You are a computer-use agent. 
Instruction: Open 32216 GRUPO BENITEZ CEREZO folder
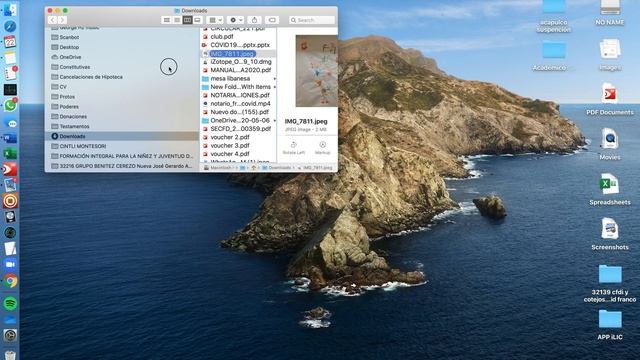pos(122,166)
